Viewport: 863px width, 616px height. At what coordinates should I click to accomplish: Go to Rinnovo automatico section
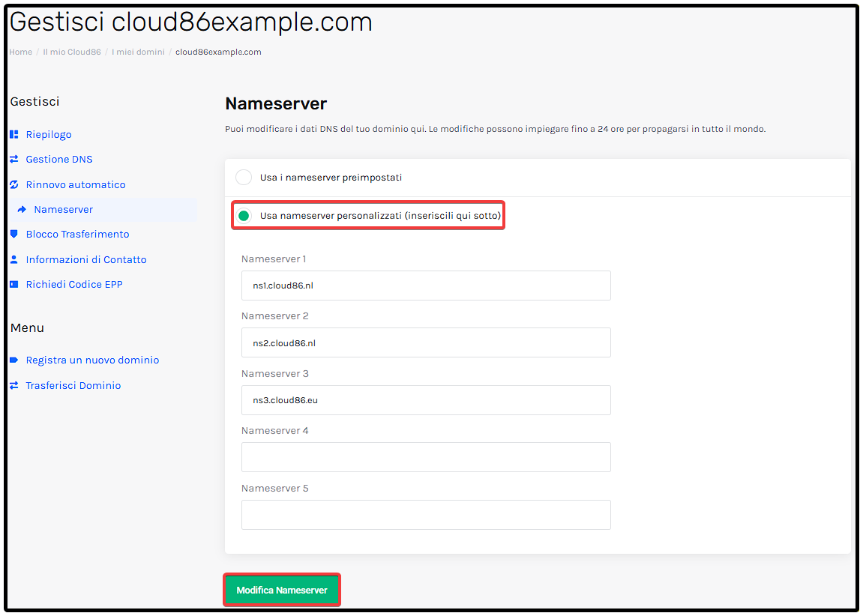point(76,184)
